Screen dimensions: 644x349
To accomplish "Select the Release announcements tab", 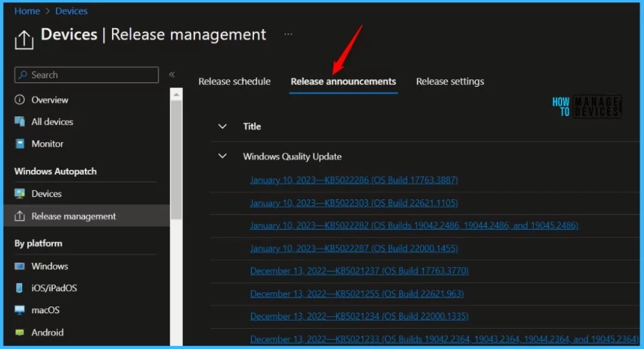I will pos(343,81).
